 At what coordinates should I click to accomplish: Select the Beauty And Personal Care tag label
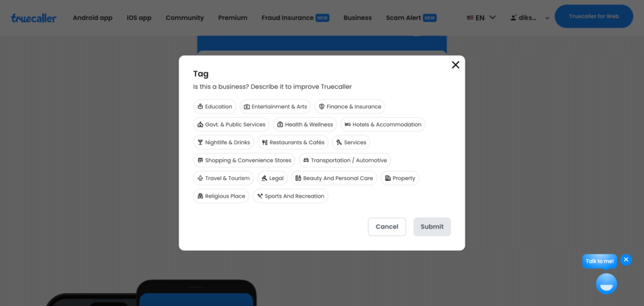point(338,178)
